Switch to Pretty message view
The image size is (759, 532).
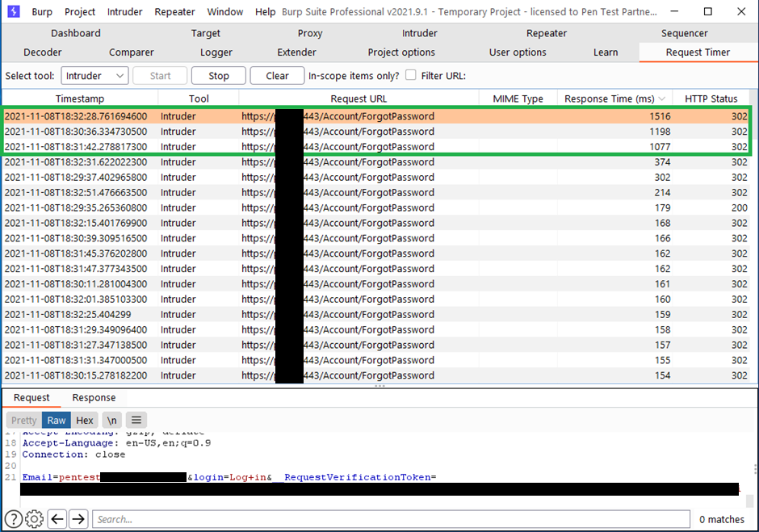23,420
